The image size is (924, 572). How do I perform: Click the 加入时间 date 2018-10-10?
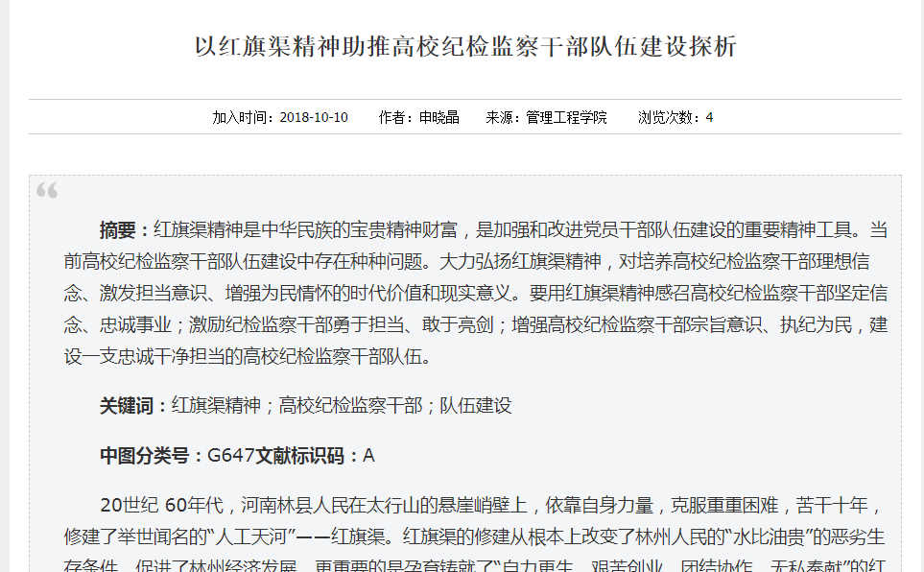pos(314,118)
